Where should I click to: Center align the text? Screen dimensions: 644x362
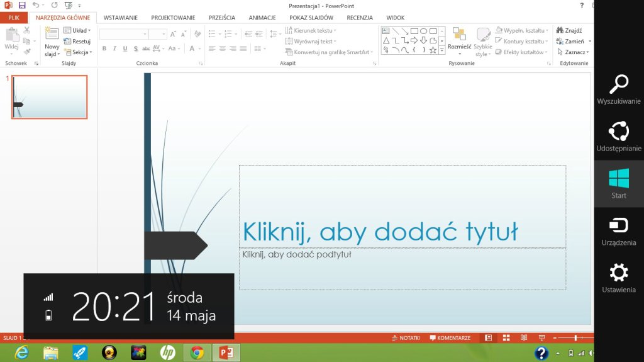222,48
